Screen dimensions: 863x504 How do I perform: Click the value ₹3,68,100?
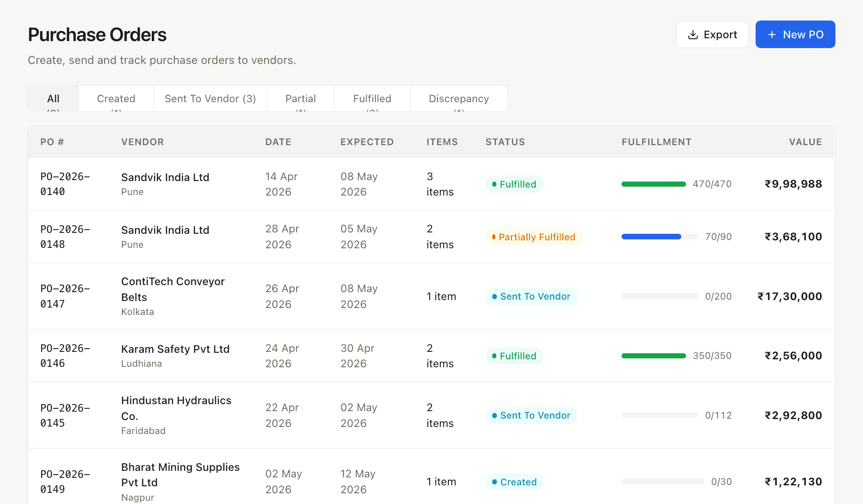pos(793,237)
